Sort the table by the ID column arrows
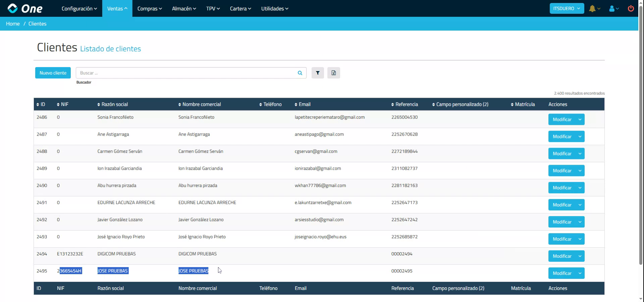644x302 pixels. point(38,104)
